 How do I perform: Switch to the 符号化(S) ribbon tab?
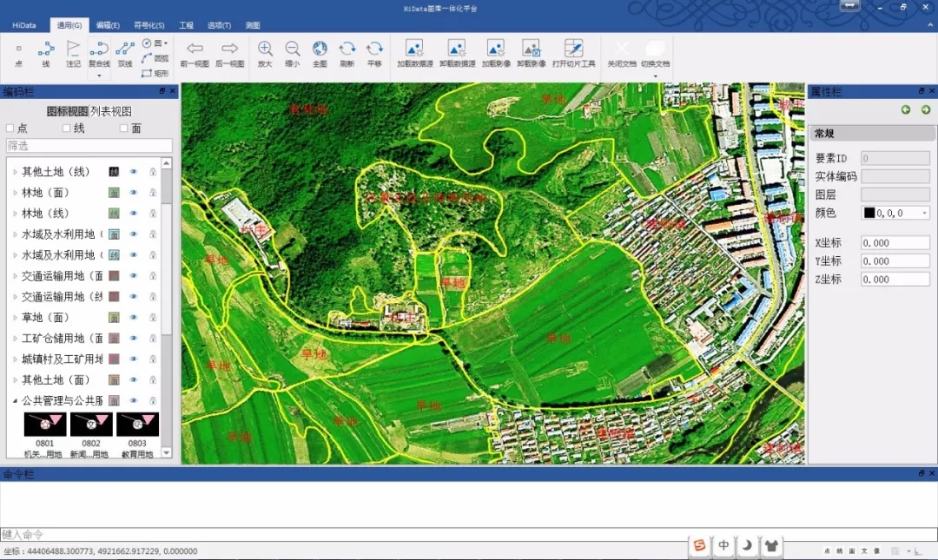click(x=149, y=25)
